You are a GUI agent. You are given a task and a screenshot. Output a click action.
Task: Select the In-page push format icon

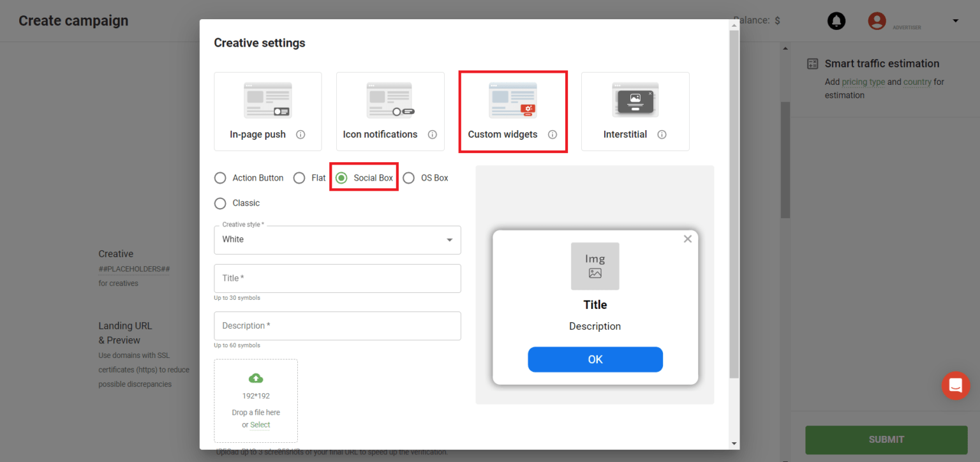[x=267, y=100]
